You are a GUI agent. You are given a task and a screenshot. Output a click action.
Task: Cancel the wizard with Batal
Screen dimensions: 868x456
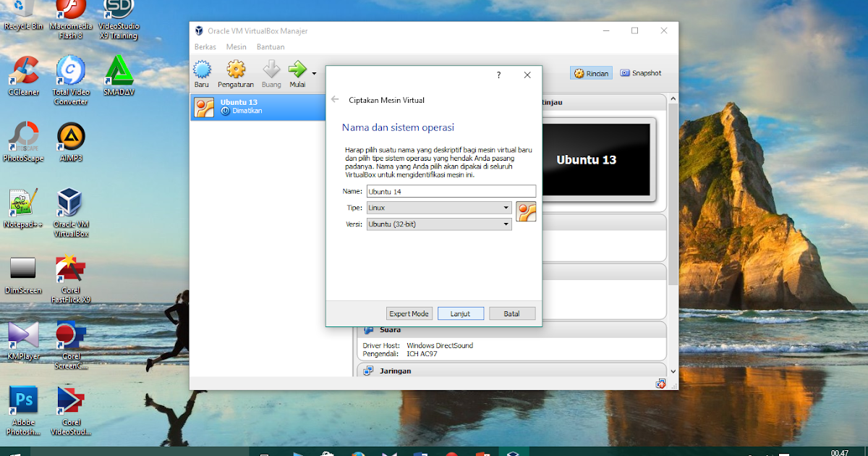tap(512, 313)
